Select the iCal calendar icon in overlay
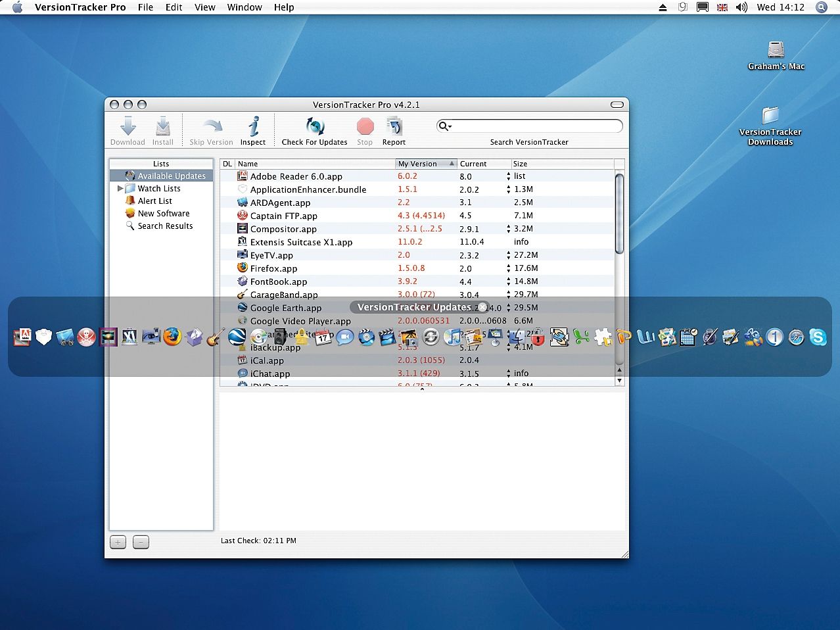 point(323,337)
